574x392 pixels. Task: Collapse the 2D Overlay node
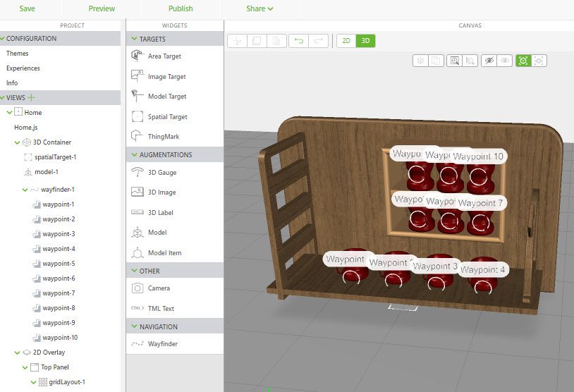pos(17,353)
